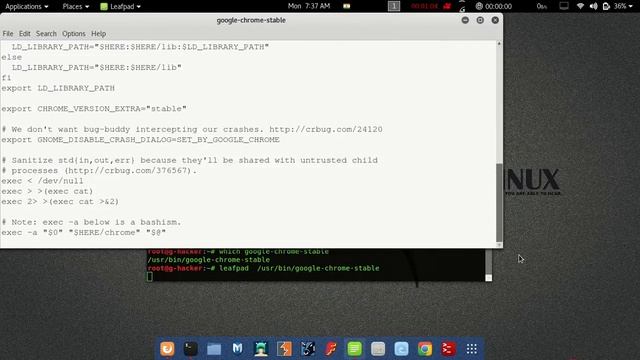Maximize the google-chrome-stable Leafpad window
640x360 pixels.
[x=480, y=20]
